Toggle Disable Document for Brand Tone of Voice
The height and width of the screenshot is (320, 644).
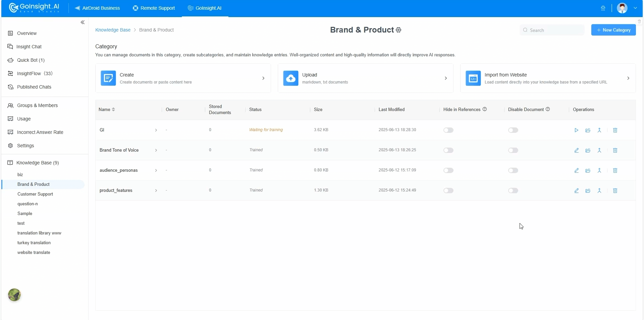(x=513, y=150)
